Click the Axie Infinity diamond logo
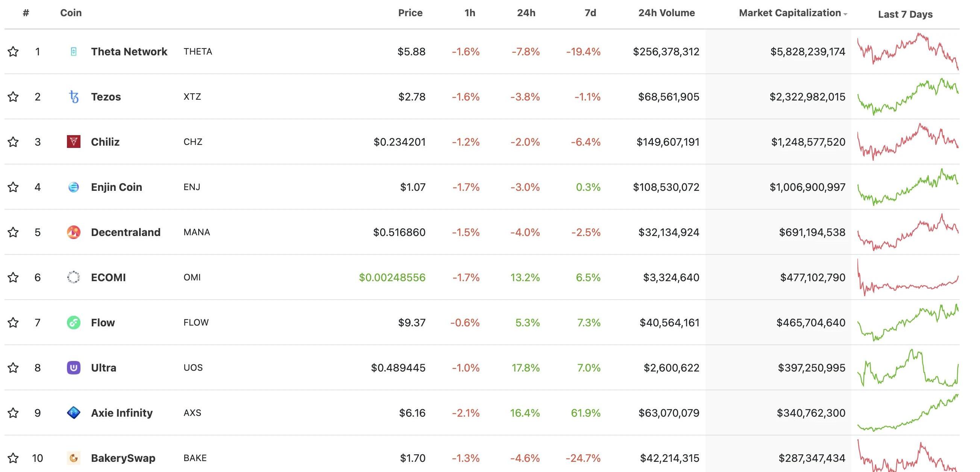This screenshot has height=472, width=980. pos(73,413)
